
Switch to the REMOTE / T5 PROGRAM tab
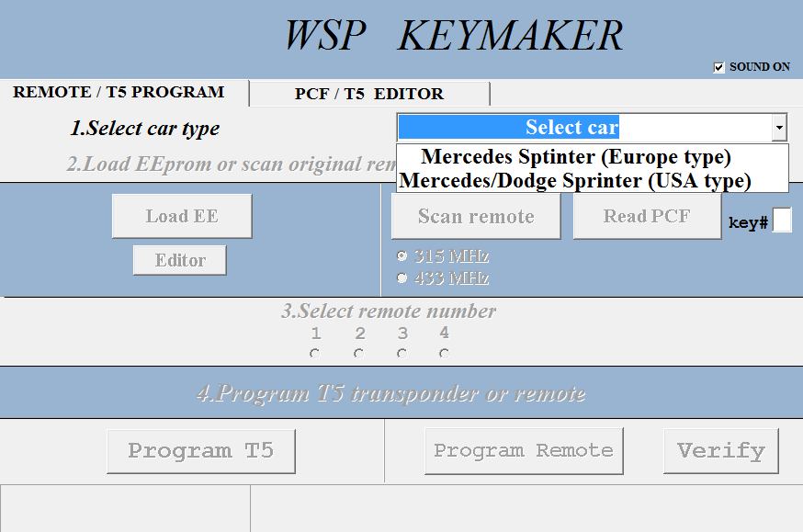point(118,92)
